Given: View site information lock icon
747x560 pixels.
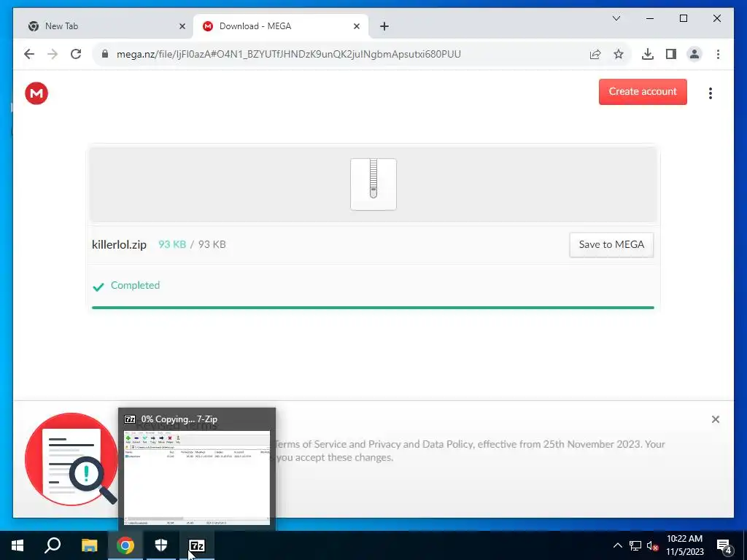Looking at the screenshot, I should tap(105, 54).
